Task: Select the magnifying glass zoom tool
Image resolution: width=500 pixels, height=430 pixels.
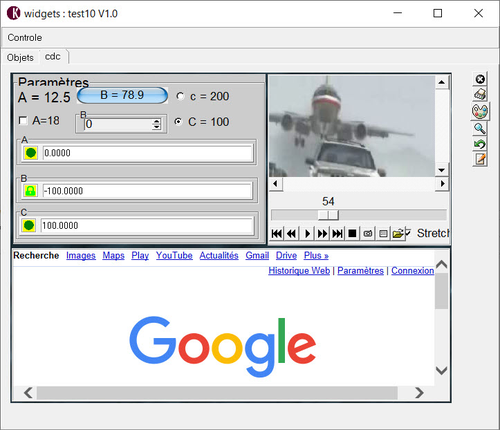Action: tap(480, 128)
